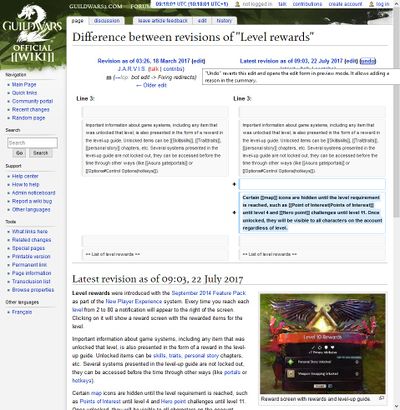The height and width of the screenshot is (410, 400).
Task: Open the 'Translation list' tool
Action: (x=31, y=282)
